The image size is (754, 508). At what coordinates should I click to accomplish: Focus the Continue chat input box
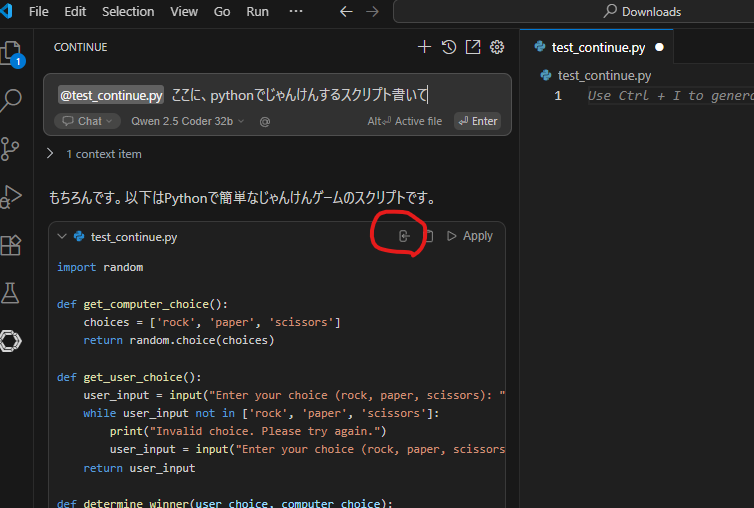pyautogui.click(x=277, y=95)
